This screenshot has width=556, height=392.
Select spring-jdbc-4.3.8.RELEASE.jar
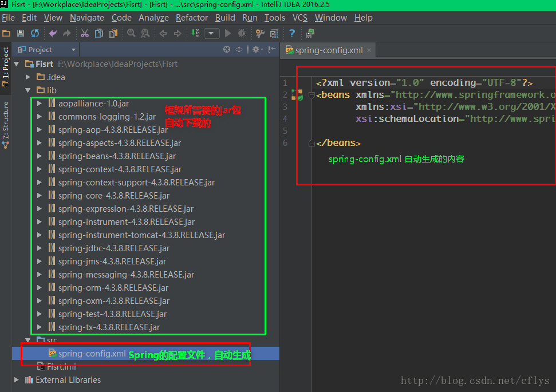tap(114, 248)
